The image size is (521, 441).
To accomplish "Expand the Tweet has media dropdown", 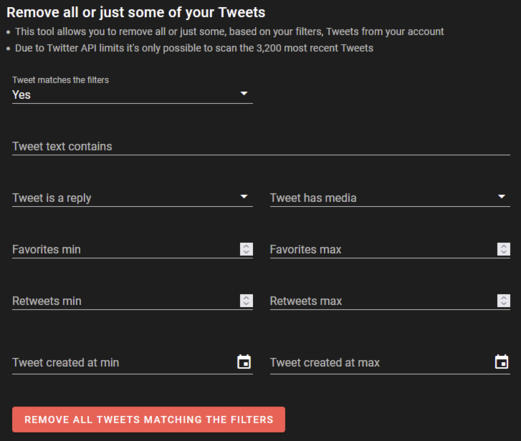I will point(390,198).
